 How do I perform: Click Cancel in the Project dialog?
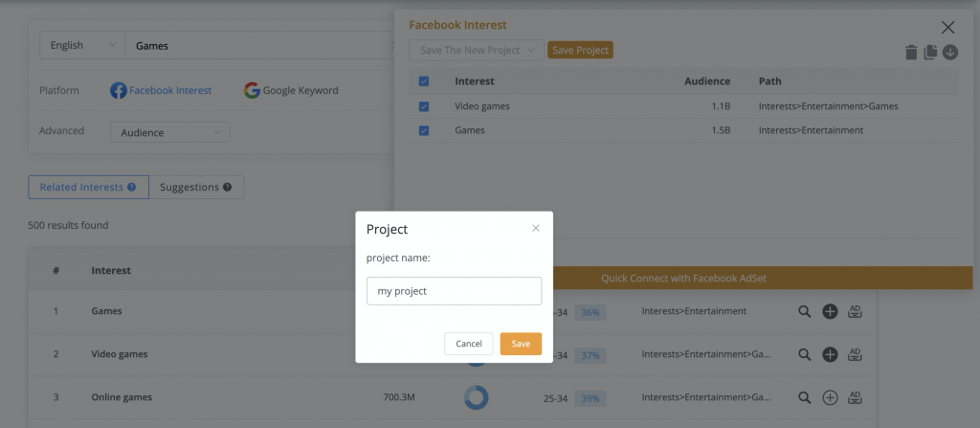click(469, 344)
